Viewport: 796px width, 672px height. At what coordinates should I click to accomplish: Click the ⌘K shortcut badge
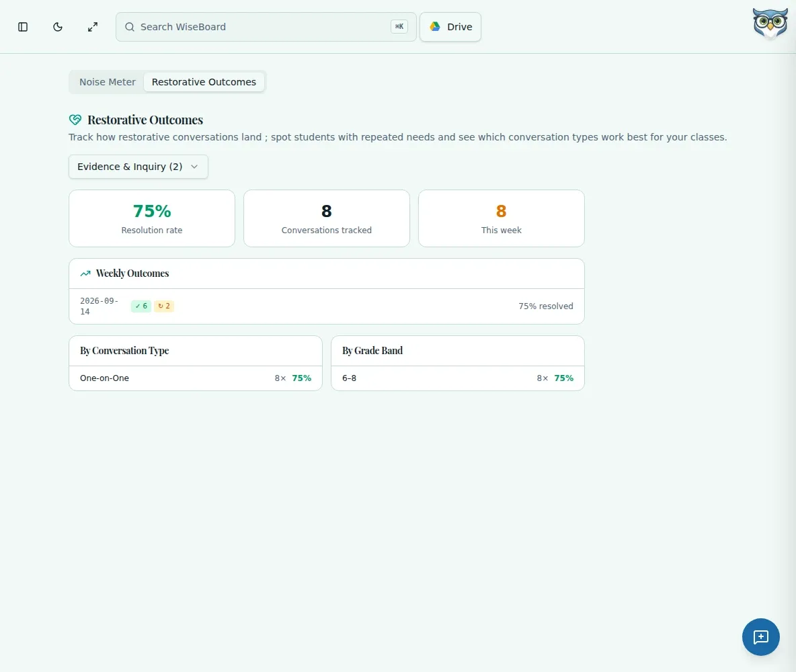coord(399,26)
